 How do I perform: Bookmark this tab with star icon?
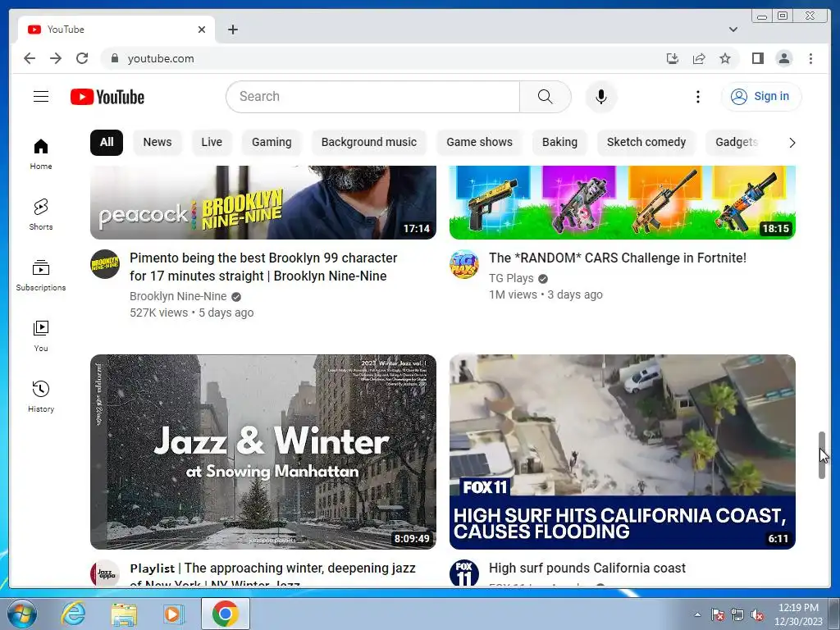[725, 58]
